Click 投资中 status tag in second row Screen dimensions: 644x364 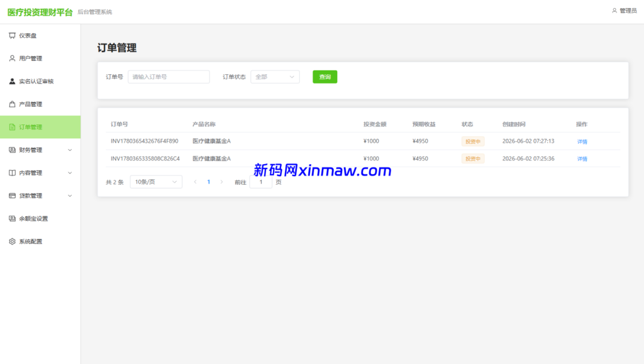tap(473, 159)
